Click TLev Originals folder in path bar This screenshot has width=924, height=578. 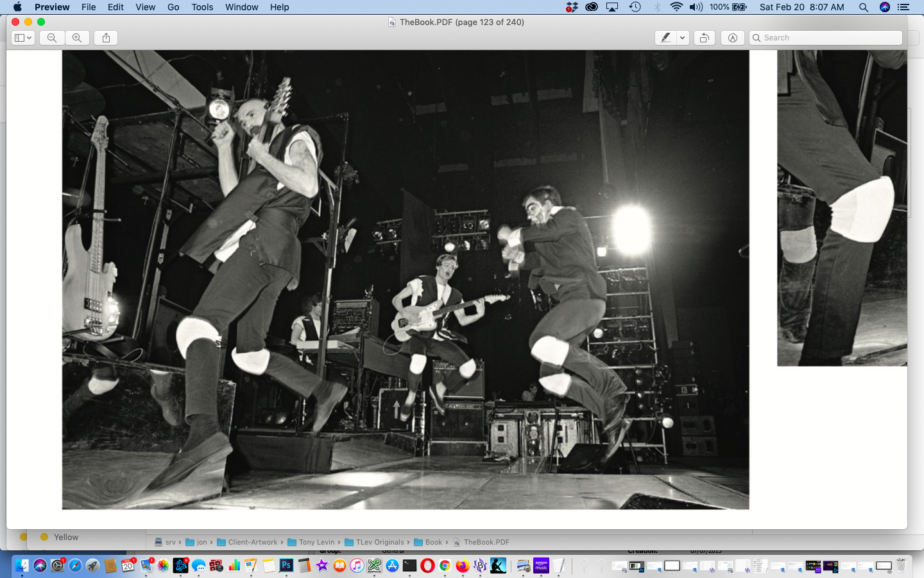pyautogui.click(x=374, y=542)
